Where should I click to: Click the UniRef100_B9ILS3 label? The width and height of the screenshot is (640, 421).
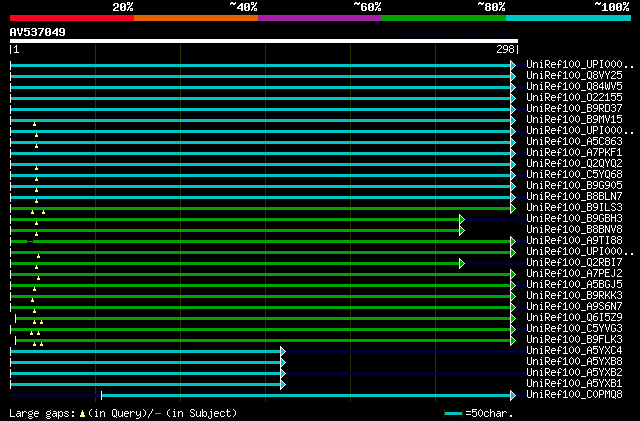[574, 208]
